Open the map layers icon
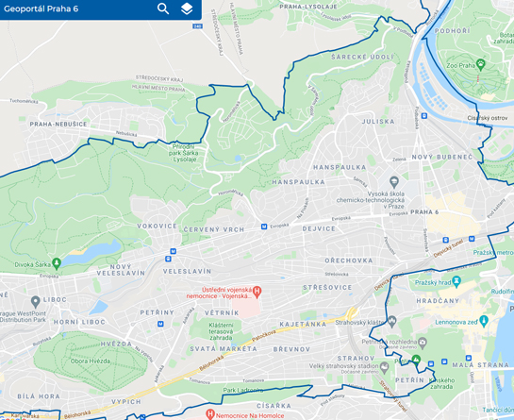 [x=187, y=8]
